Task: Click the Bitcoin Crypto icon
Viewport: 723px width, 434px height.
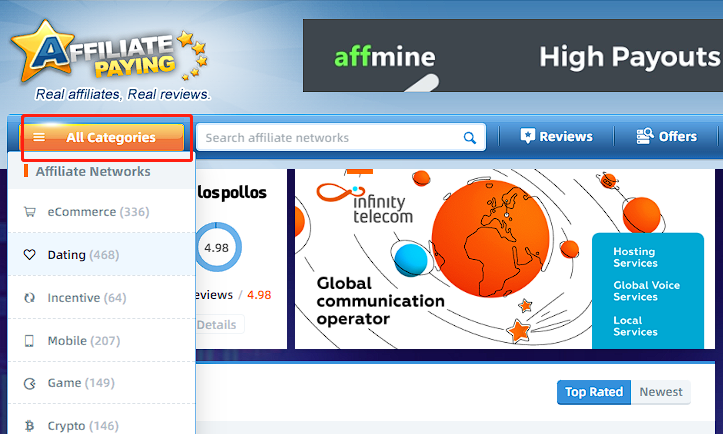Action: tap(30, 426)
